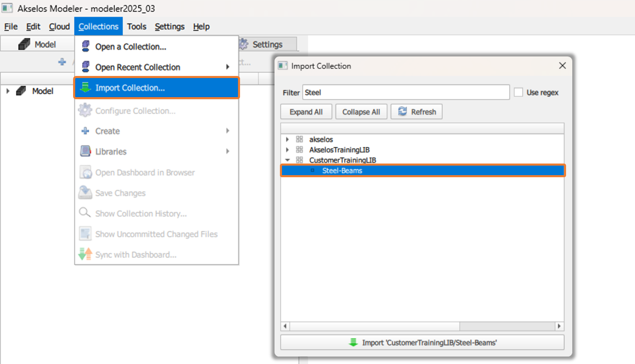635x364 pixels.
Task: Select the CustomerTrainingLIB row
Action: (422, 160)
